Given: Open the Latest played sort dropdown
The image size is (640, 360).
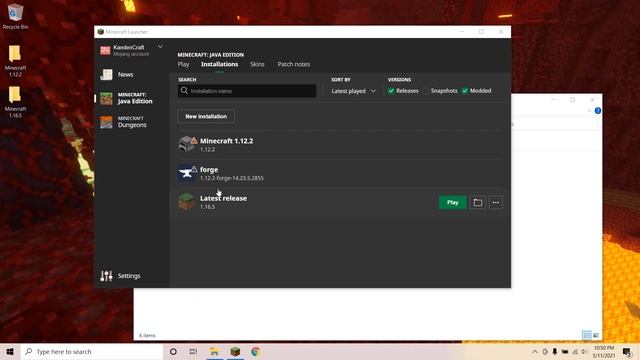Looking at the screenshot, I should pyautogui.click(x=353, y=91).
